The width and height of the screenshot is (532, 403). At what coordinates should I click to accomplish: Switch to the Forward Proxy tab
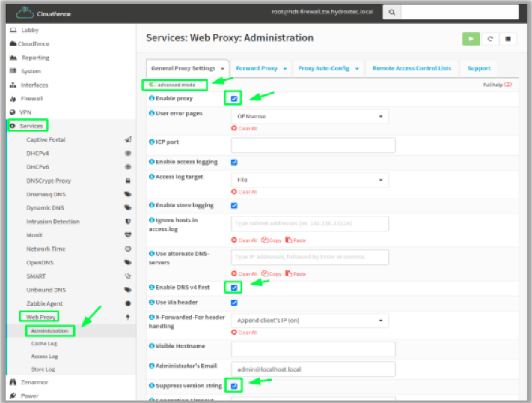point(261,68)
